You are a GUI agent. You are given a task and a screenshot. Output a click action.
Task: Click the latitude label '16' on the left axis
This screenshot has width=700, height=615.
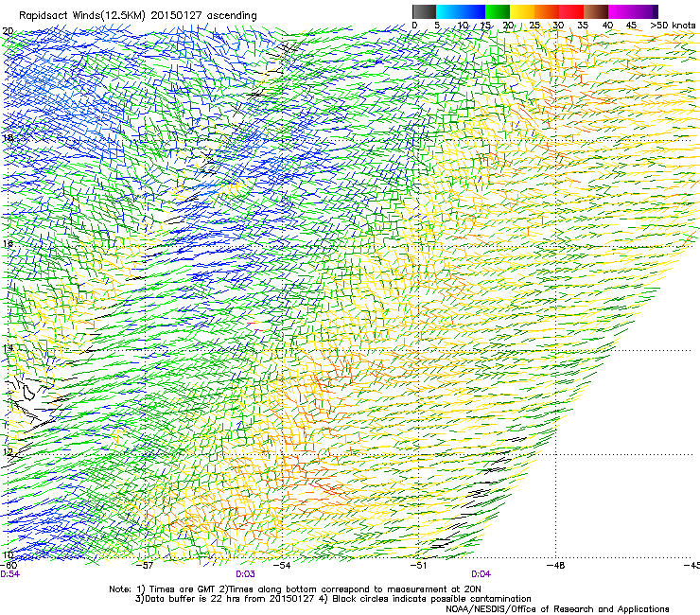pos(8,243)
